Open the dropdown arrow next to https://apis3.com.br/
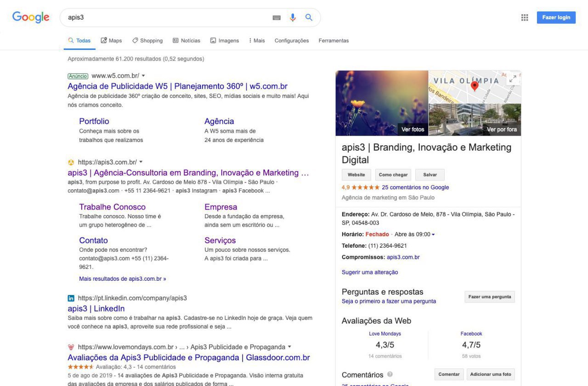The height and width of the screenshot is (386, 588). (x=141, y=162)
